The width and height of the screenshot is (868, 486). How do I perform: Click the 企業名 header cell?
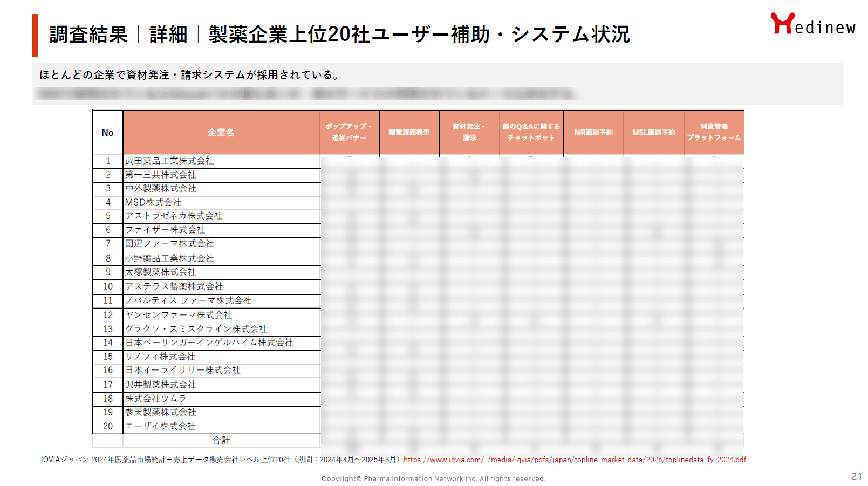[x=221, y=133]
